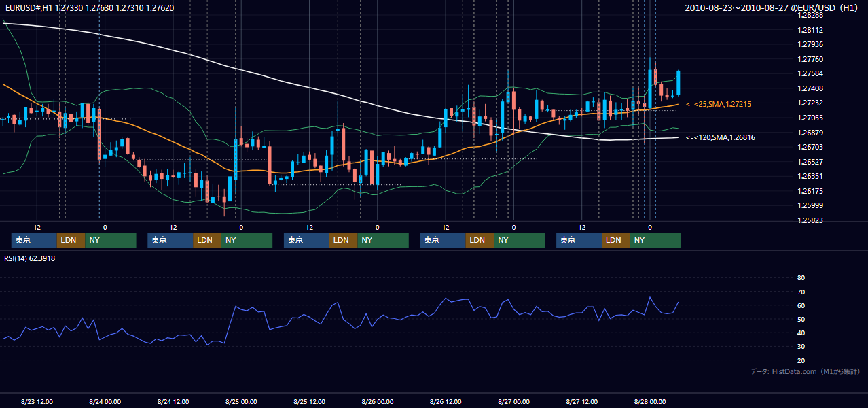Viewport: 868px width, 408px height.
Task: Select the LDN session block for 8/24
Action: tap(207, 240)
